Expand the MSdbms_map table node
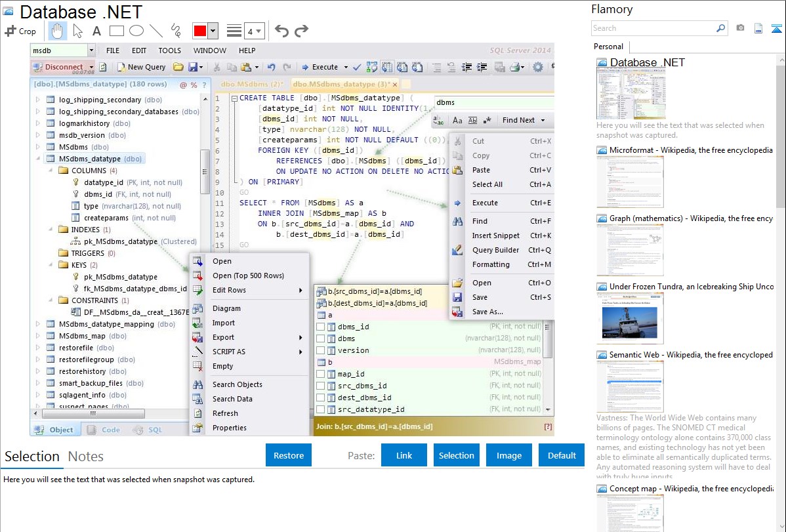 pyautogui.click(x=38, y=336)
